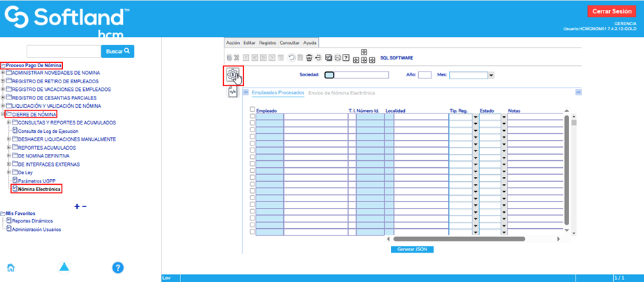Click the code file icon below gear
The width and height of the screenshot is (644, 282).
(233, 92)
